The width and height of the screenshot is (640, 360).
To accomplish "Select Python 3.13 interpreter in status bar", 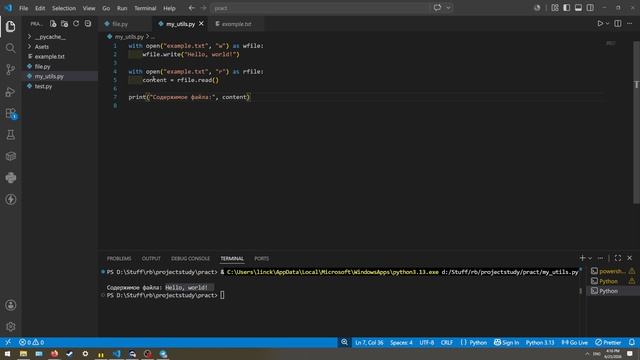I will pyautogui.click(x=540, y=342).
